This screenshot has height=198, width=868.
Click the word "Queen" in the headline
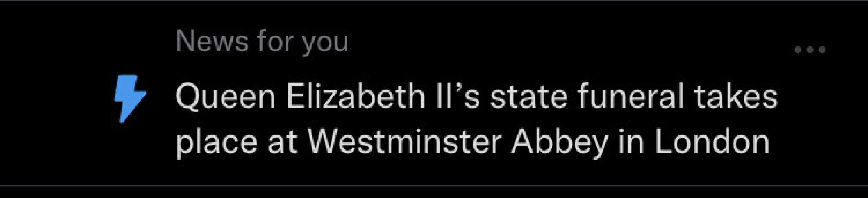[x=226, y=97]
